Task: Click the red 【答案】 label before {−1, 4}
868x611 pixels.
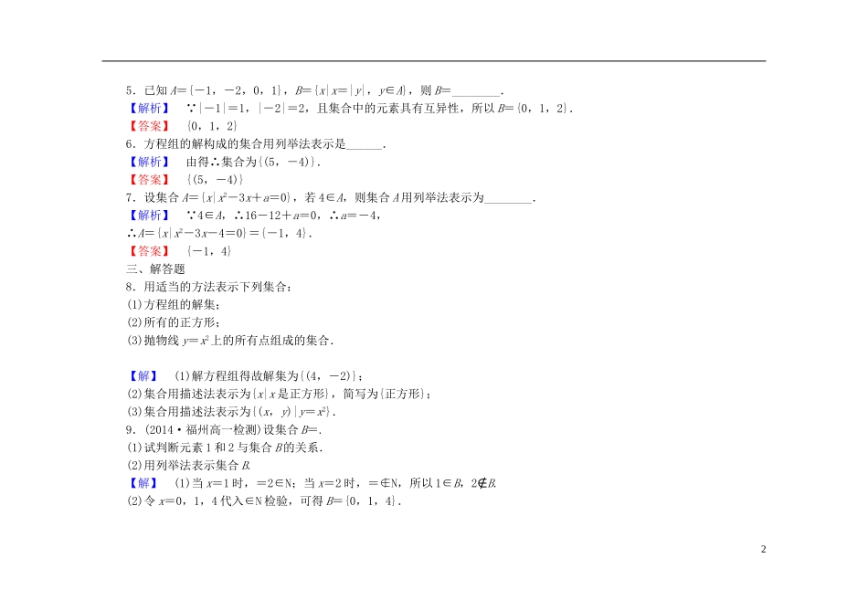Action: point(150,251)
